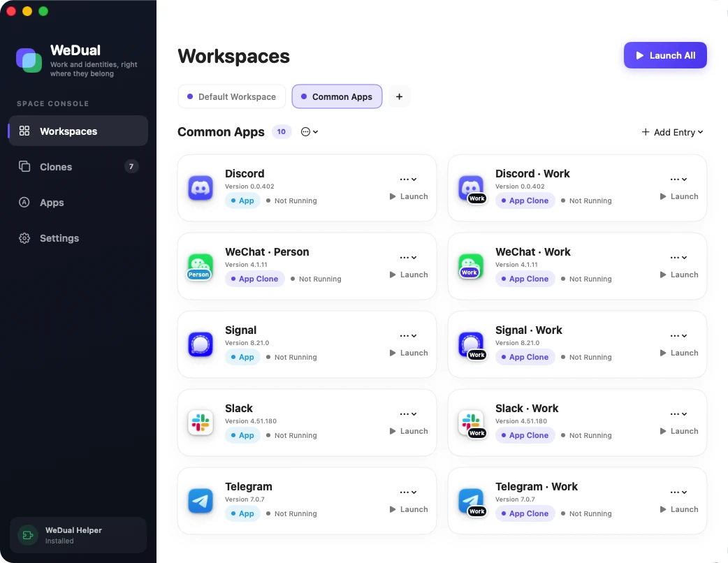This screenshot has height=563, width=728.
Task: Click the App Clone tag on WeChat · Person
Action: 254,279
